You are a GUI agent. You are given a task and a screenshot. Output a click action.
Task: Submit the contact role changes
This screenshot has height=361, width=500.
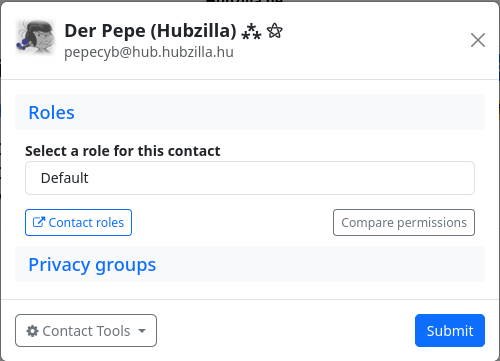click(x=450, y=331)
